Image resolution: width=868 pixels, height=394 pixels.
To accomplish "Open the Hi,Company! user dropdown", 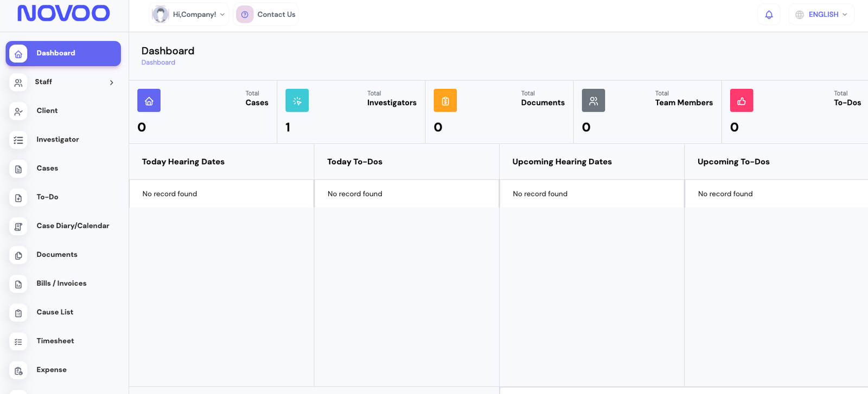I will (189, 15).
